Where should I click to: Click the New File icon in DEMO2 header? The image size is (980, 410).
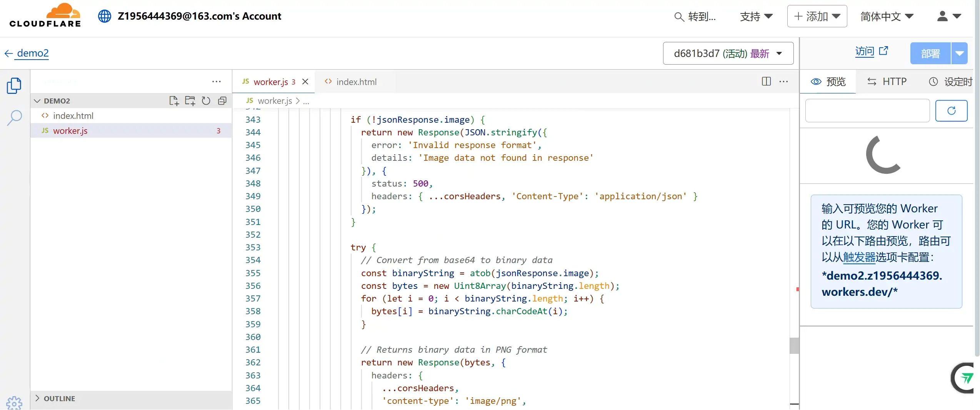[x=174, y=101]
